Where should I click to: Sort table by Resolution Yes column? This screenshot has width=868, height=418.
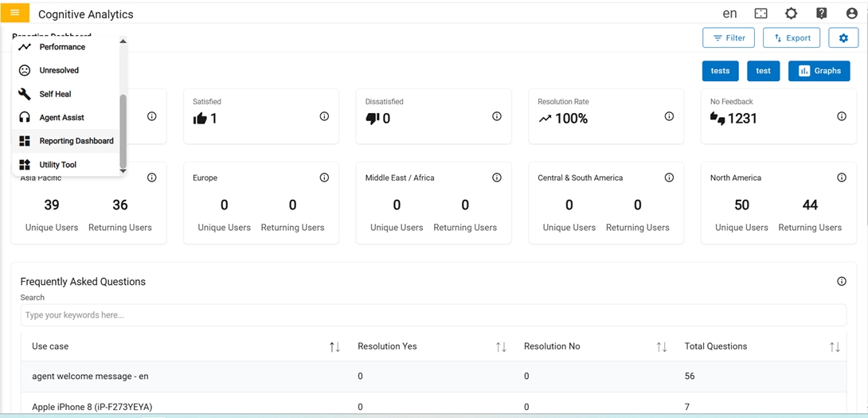point(501,347)
